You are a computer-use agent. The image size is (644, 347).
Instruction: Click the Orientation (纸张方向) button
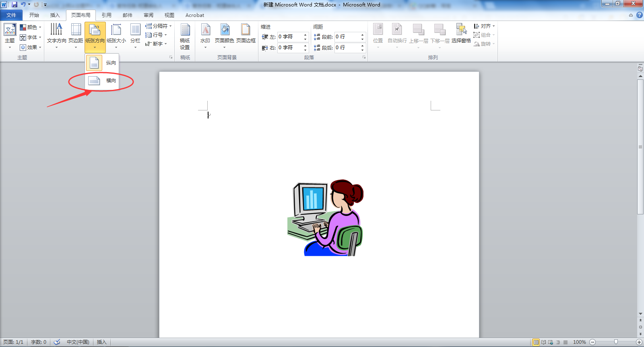pos(95,37)
